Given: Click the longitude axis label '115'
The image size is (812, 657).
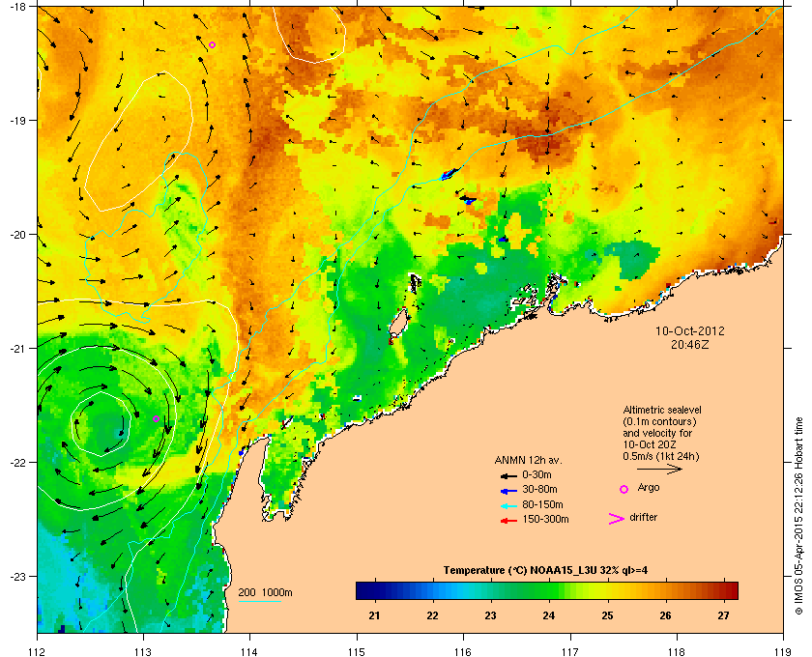Looking at the screenshot, I should [x=357, y=652].
